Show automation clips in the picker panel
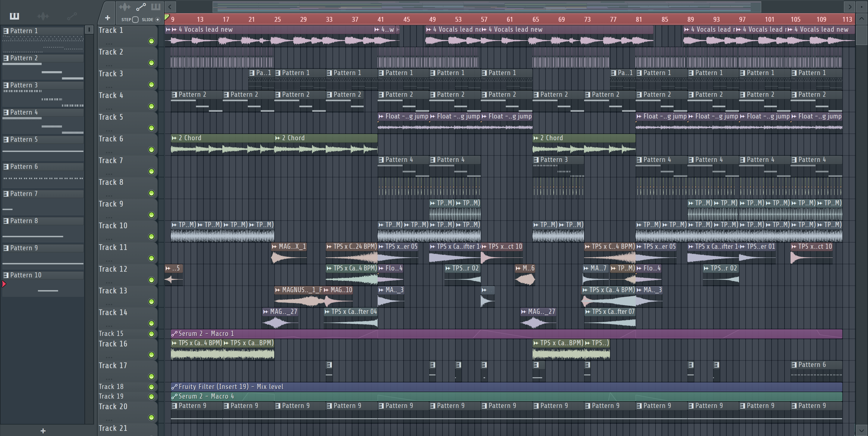This screenshot has width=868, height=436. click(72, 16)
